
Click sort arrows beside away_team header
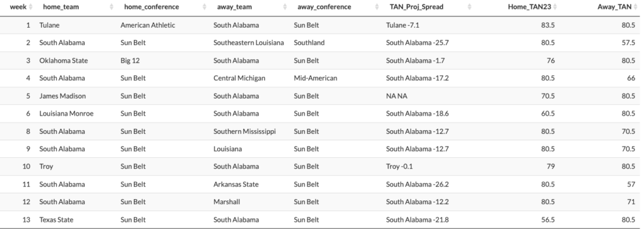pyautogui.click(x=285, y=7)
